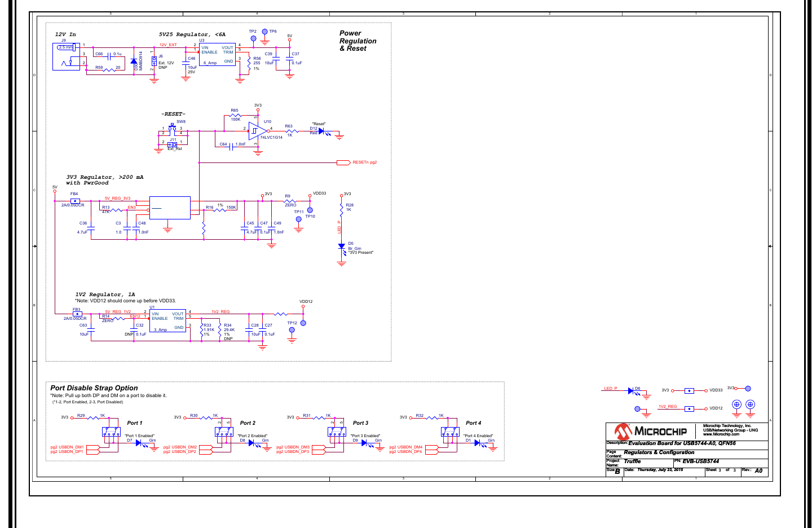Select the D30 MMBD914 diode symbol
This screenshot has height=528, width=812.
(134, 61)
